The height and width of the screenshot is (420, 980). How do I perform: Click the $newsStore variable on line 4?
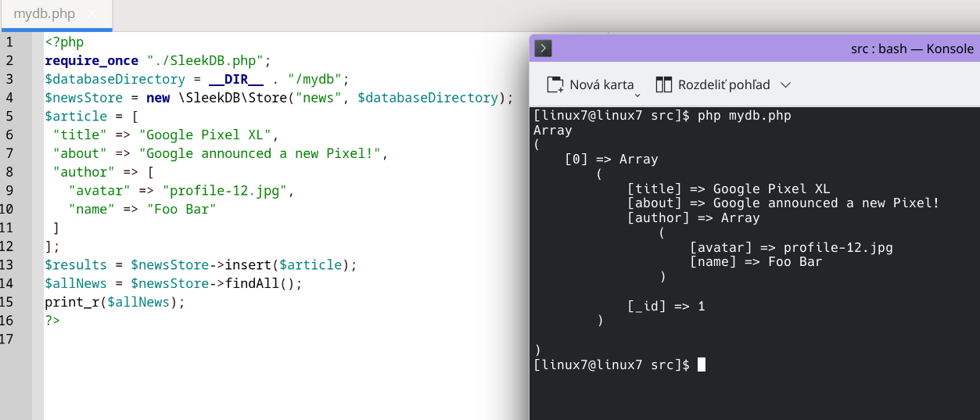(84, 98)
